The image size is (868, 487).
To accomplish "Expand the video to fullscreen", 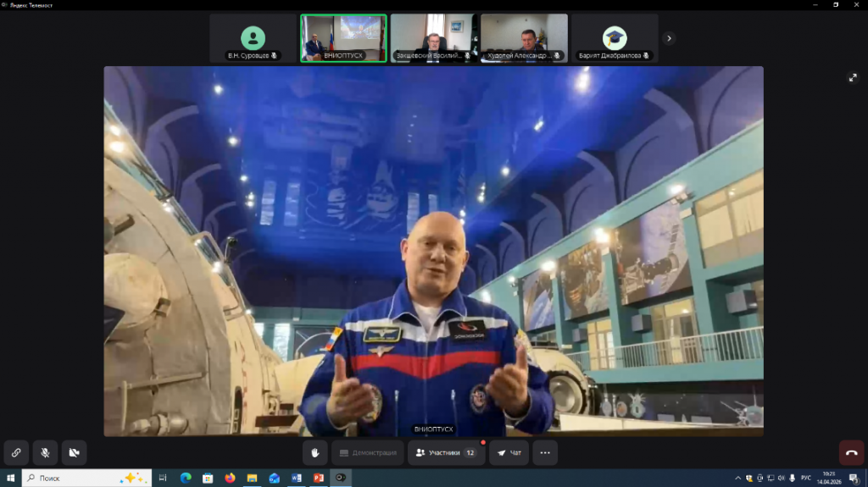I will click(853, 78).
